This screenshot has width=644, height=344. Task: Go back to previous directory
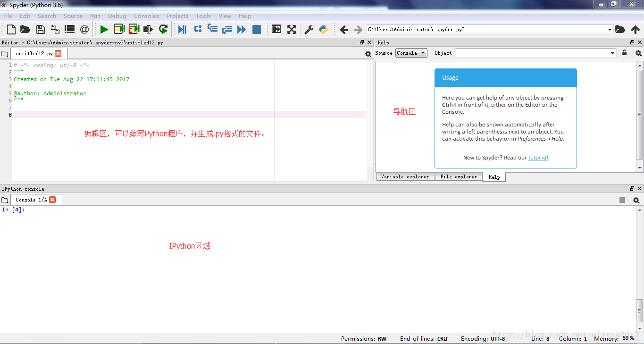pyautogui.click(x=344, y=29)
